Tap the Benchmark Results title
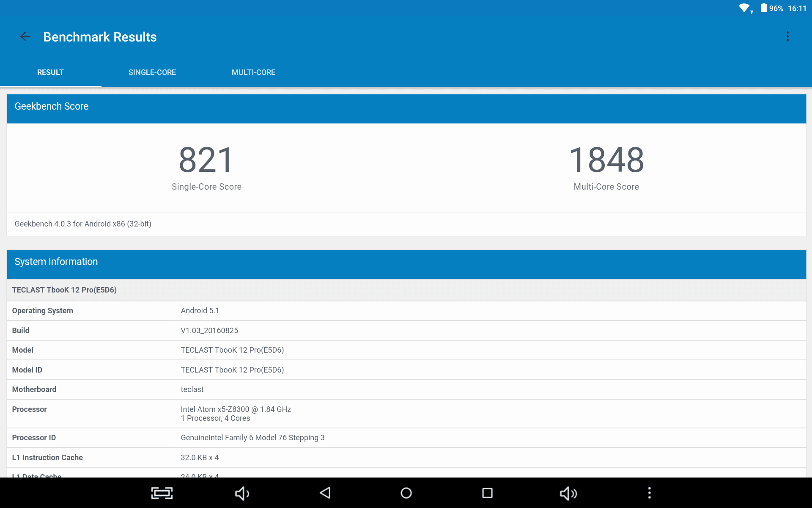The height and width of the screenshot is (508, 812). 100,37
